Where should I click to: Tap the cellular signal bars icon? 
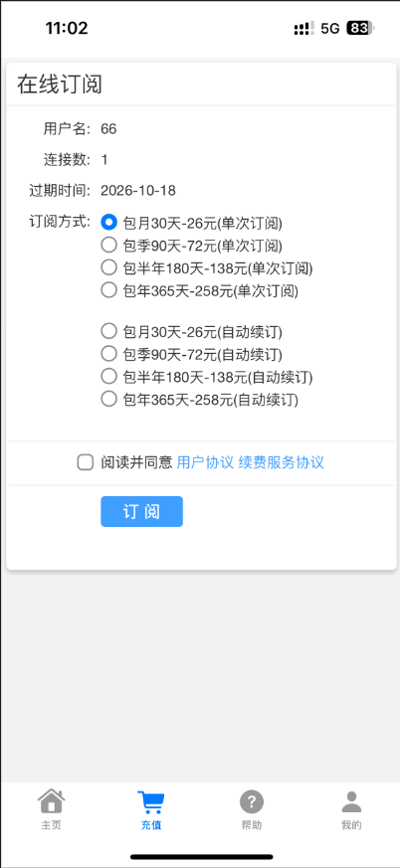point(304,28)
